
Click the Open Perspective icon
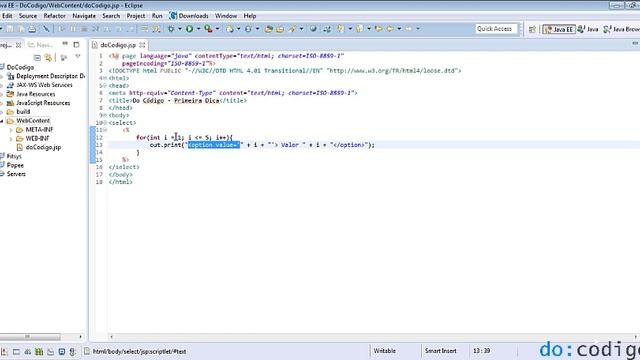[x=532, y=29]
